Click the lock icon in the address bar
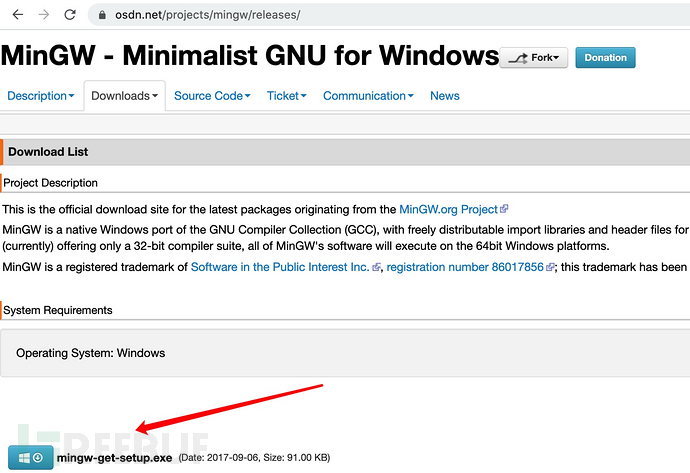This screenshot has height=473, width=690. (x=102, y=15)
